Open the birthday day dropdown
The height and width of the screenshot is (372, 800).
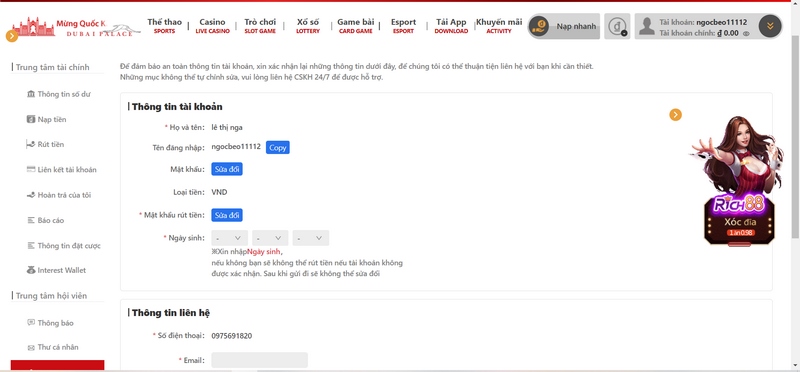pyautogui.click(x=311, y=238)
